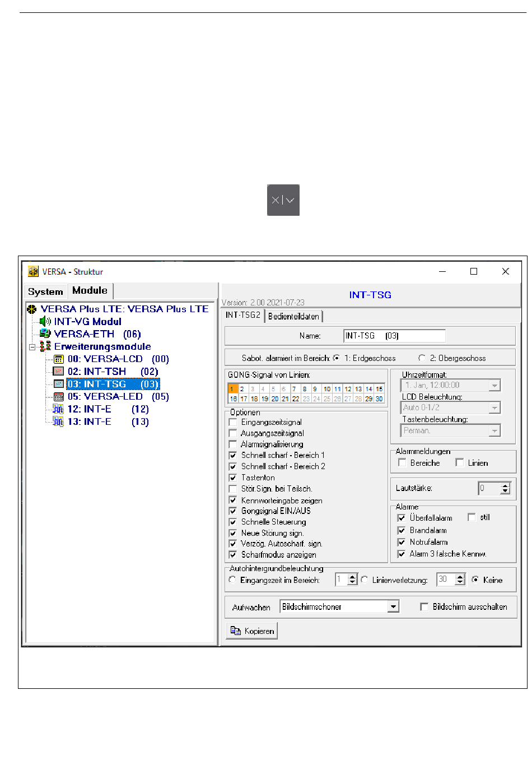The width and height of the screenshot is (532, 783).
Task: Toggle GONG line 30 cell
Action: 379,399
